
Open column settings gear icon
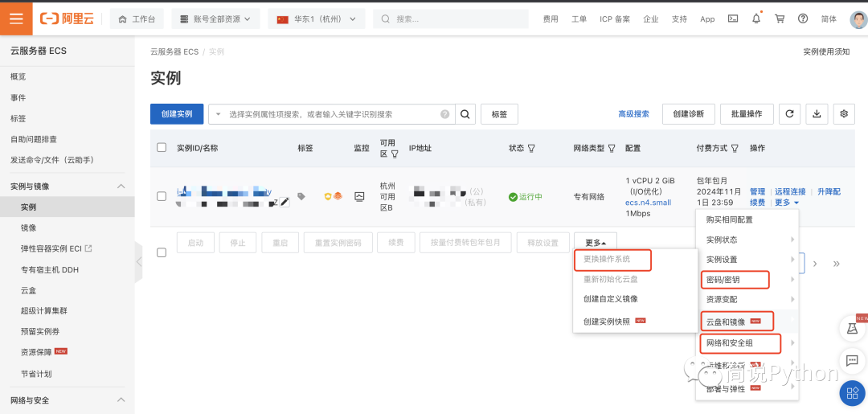[x=844, y=114]
